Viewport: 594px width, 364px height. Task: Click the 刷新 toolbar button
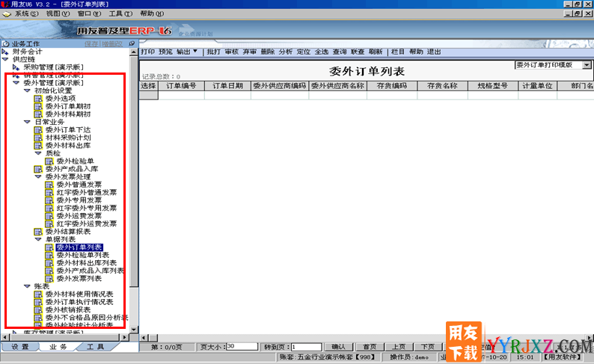[x=376, y=52]
